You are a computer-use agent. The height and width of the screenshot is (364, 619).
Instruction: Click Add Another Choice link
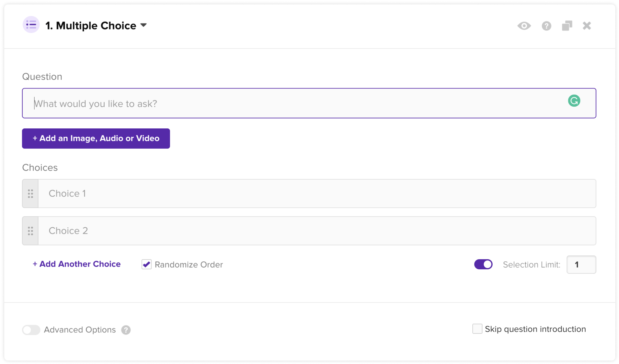(77, 264)
